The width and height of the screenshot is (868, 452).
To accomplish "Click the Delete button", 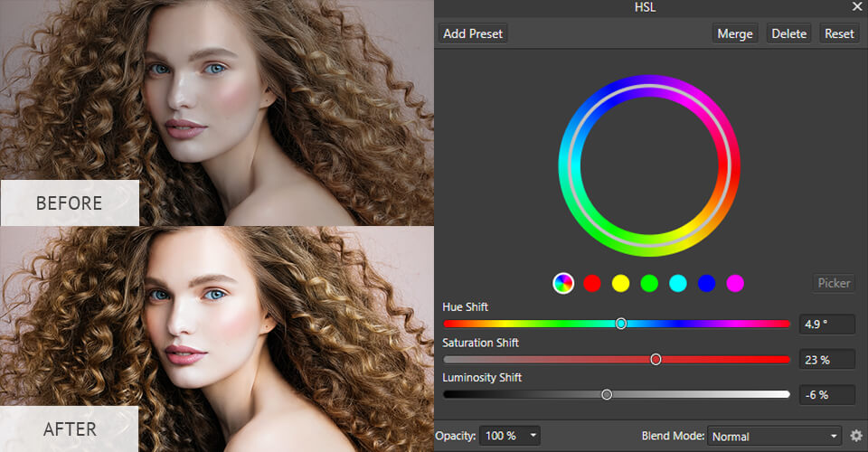I will coord(788,33).
